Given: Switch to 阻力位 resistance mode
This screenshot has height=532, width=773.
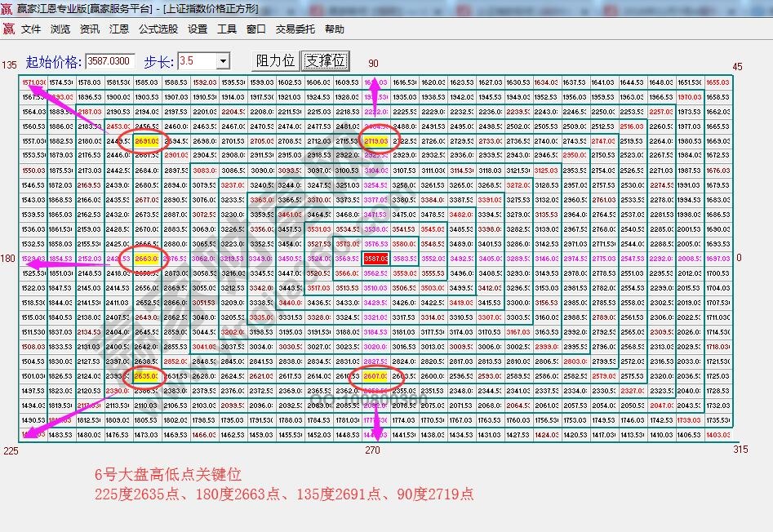Looking at the screenshot, I should pyautogui.click(x=278, y=60).
